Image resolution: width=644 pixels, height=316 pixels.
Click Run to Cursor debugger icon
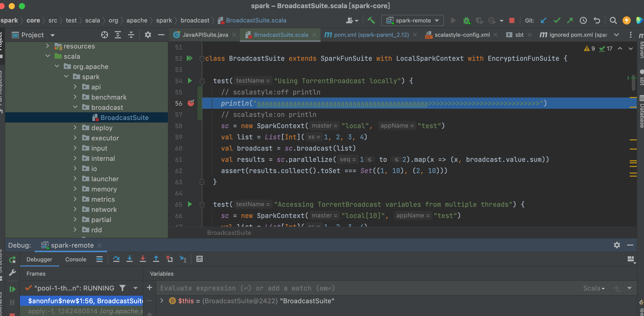(183, 259)
